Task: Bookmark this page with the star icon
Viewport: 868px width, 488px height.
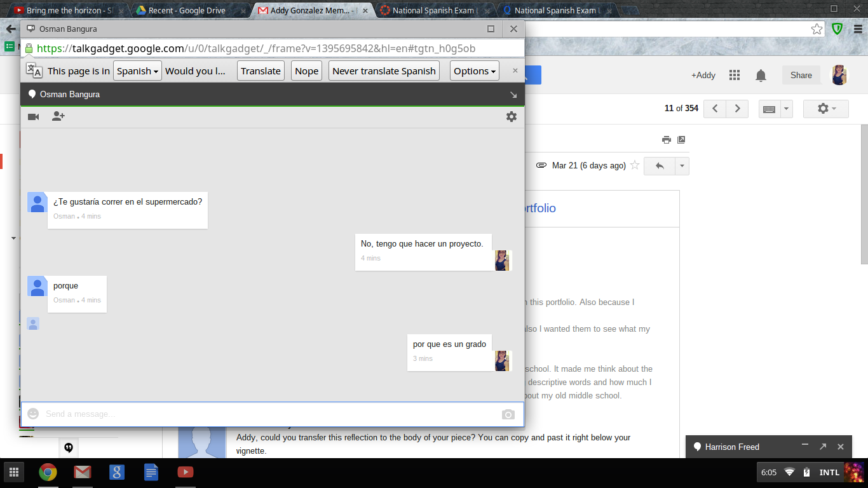Action: tap(817, 29)
